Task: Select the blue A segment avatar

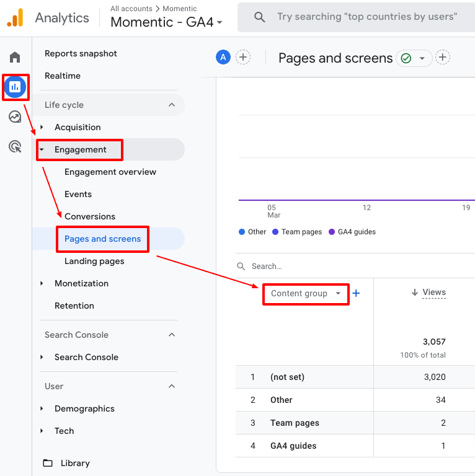Action: pos(223,57)
